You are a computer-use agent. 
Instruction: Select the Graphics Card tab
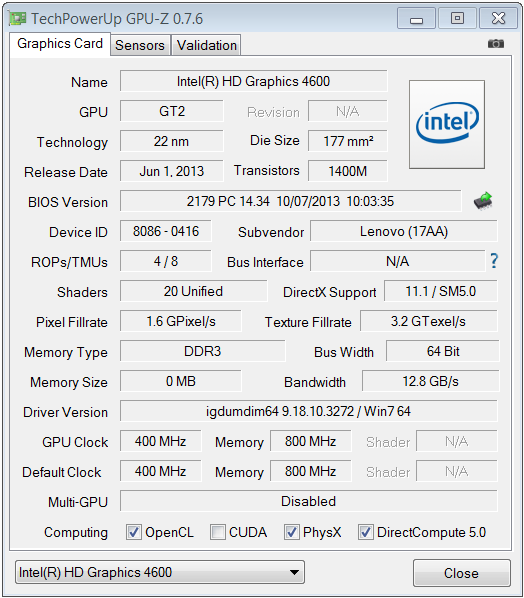pyautogui.click(x=60, y=44)
